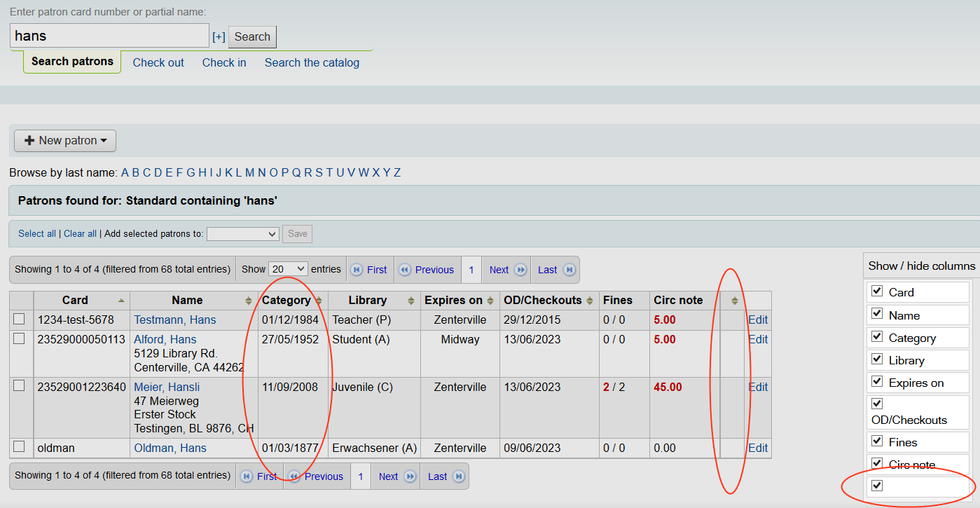Click the top Previous page arrow icon
This screenshot has width=980, height=508.
[405, 270]
